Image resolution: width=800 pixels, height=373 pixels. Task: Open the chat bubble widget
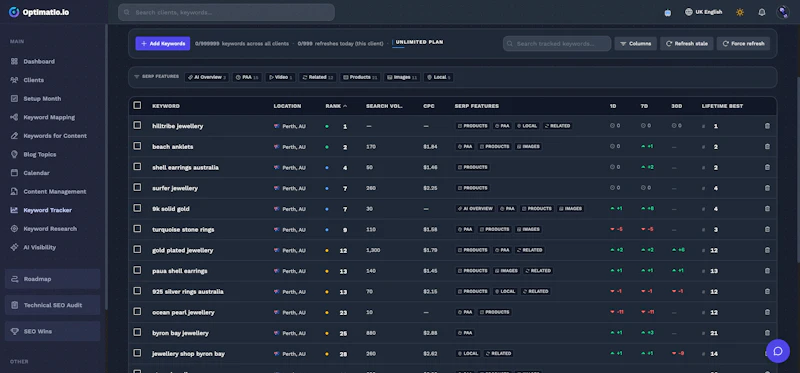pyautogui.click(x=778, y=351)
